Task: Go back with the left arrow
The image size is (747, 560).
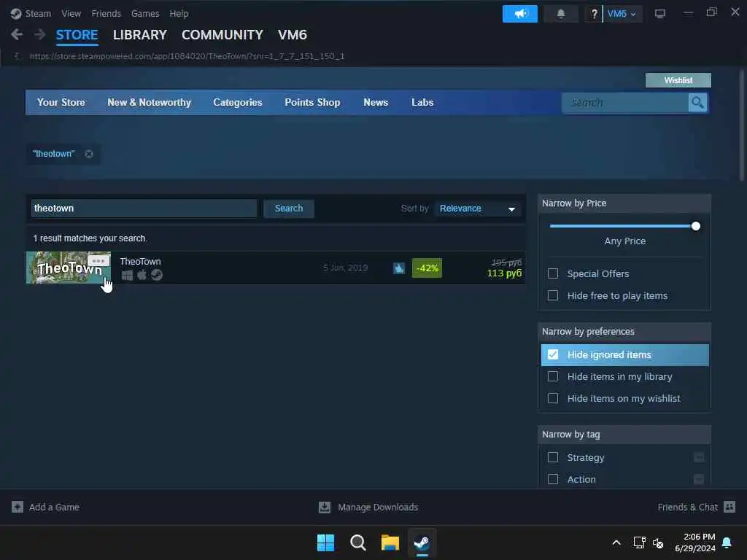Action: (17, 34)
